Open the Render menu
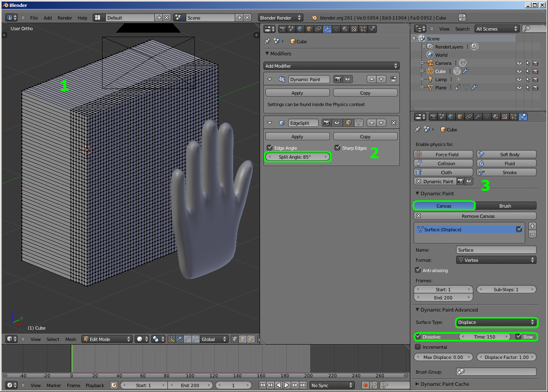 65,18
